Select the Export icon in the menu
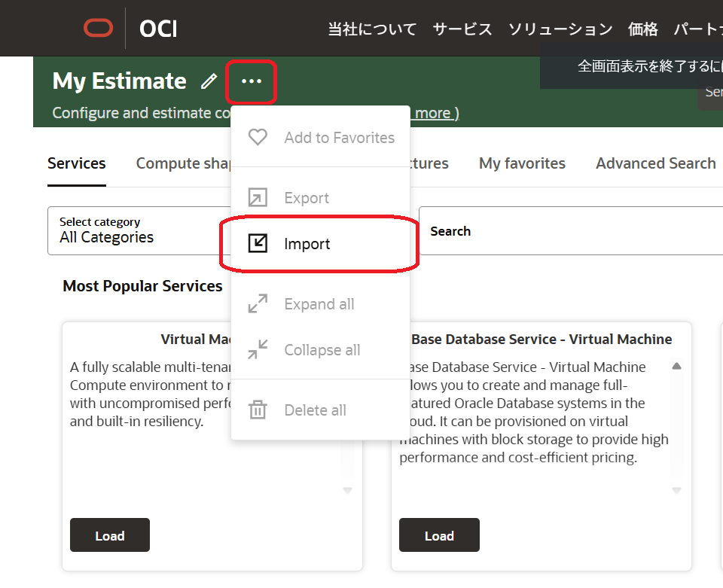Viewport: 723px width, 588px height. coord(258,197)
